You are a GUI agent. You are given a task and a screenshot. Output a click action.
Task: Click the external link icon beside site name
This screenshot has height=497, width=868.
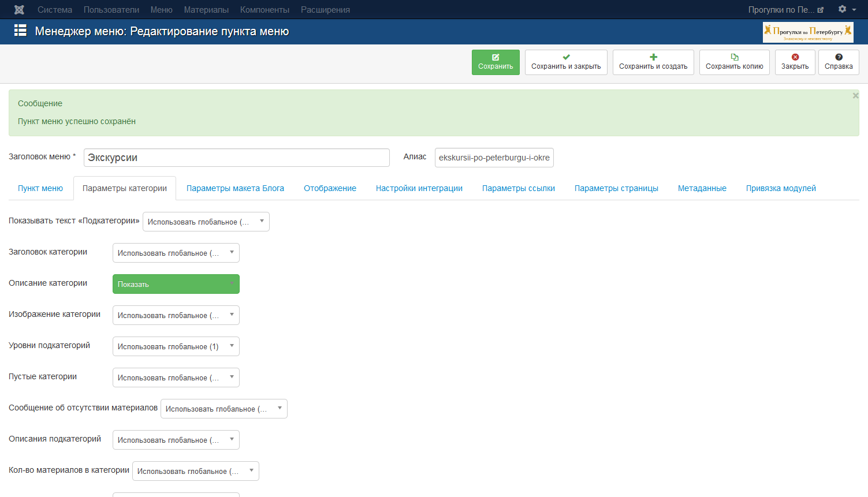point(821,10)
